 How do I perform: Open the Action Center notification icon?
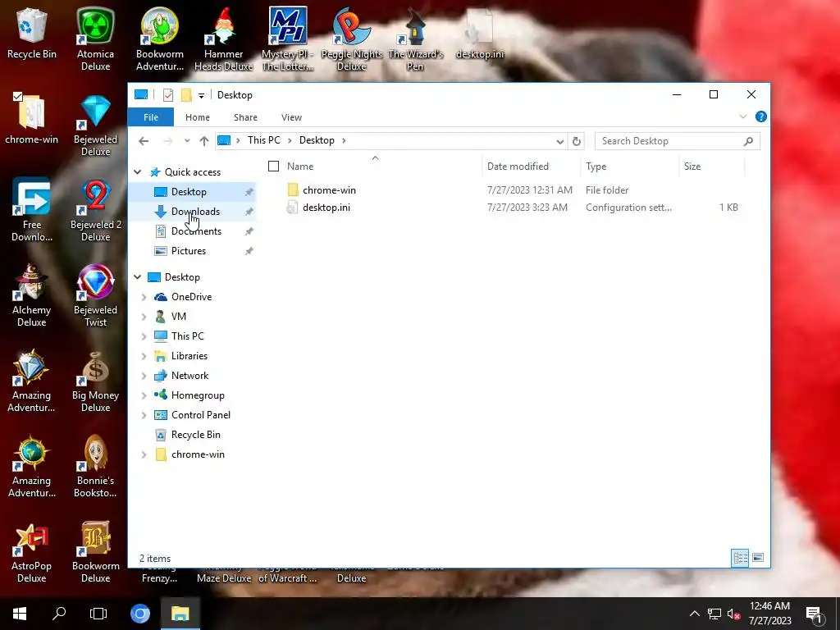(814, 614)
